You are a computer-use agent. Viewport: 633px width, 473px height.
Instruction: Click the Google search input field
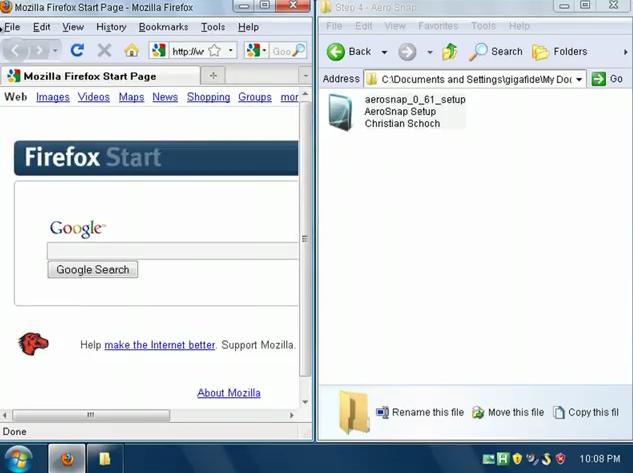click(173, 251)
